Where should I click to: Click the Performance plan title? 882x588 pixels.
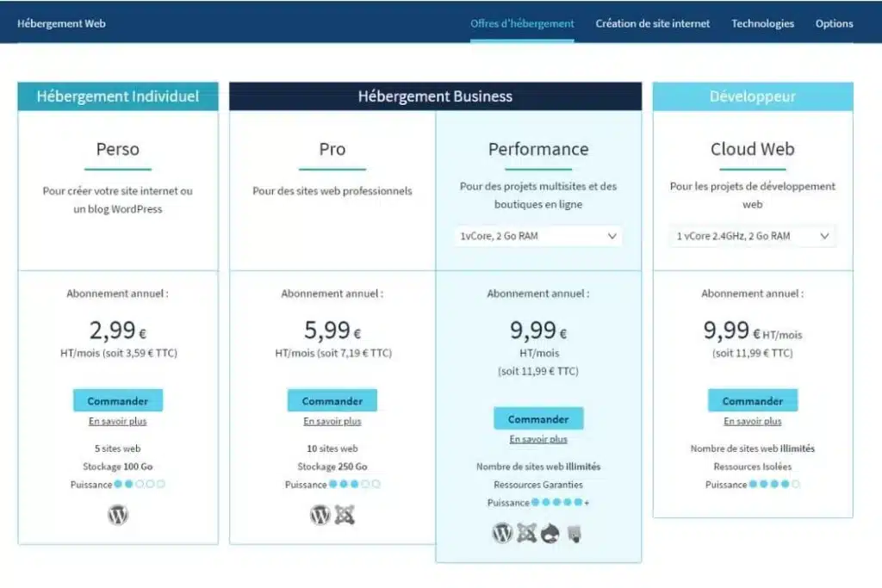538,149
